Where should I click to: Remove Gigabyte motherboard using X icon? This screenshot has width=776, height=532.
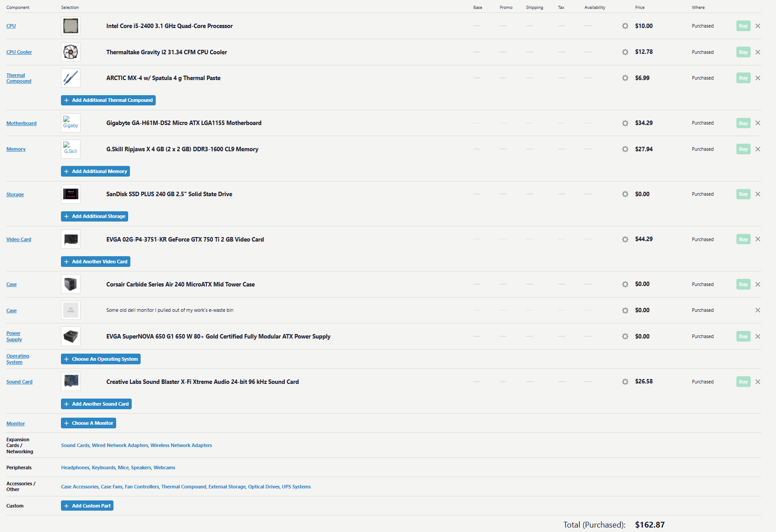758,123
